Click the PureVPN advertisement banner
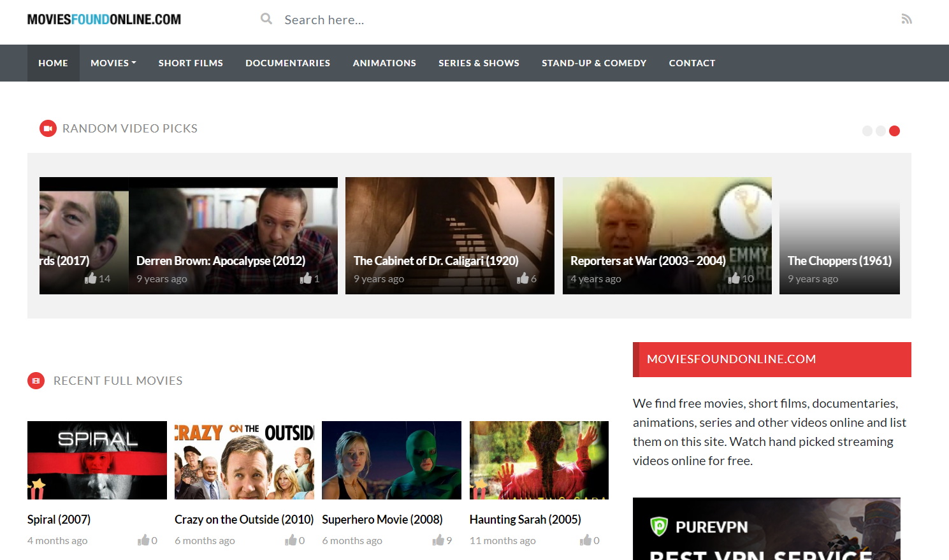 767,529
